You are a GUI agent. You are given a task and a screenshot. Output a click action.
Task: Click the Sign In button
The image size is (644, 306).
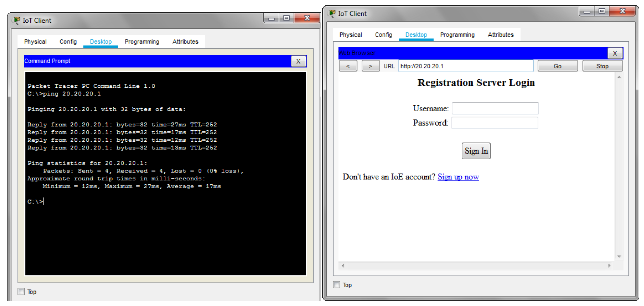[476, 151]
